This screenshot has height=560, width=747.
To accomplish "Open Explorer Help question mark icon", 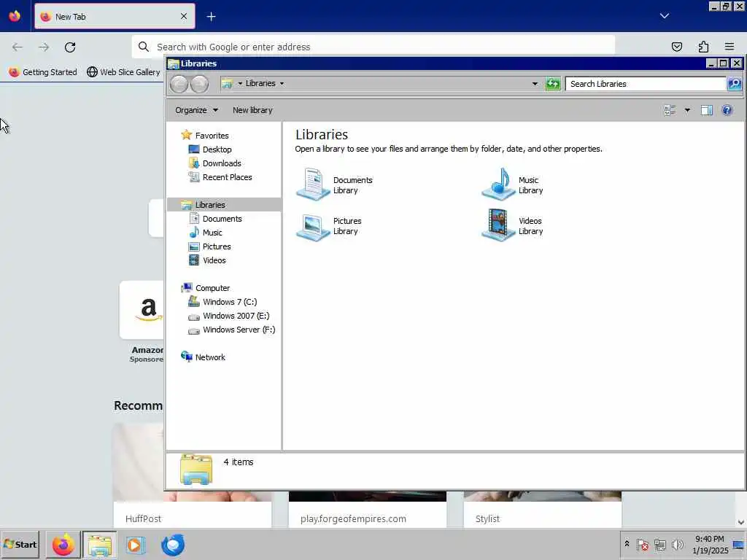I will [727, 111].
